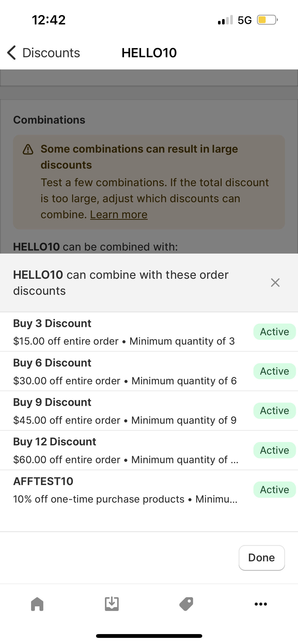Close the order discounts sheet
298x644 pixels.
point(275,283)
